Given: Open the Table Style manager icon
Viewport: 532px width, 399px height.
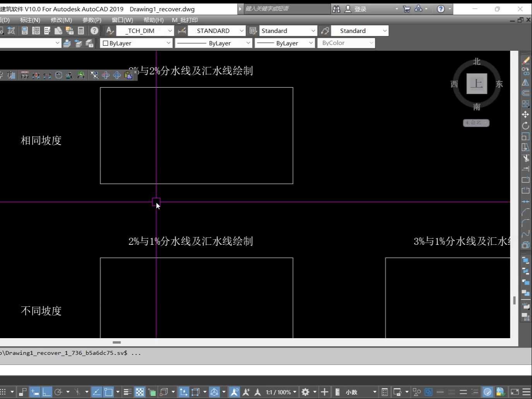Looking at the screenshot, I should [x=253, y=31].
